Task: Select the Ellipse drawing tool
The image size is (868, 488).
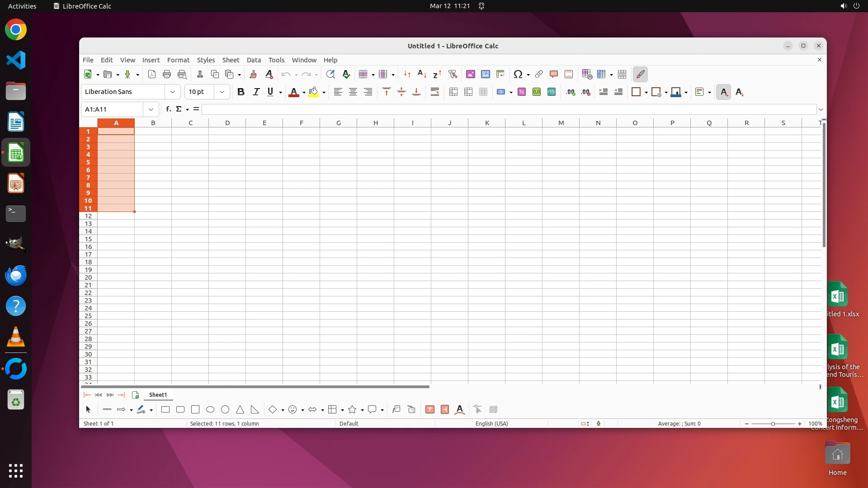Action: (x=210, y=410)
